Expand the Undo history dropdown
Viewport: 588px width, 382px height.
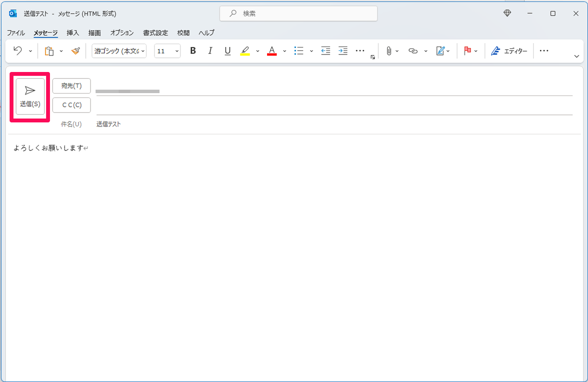point(30,51)
